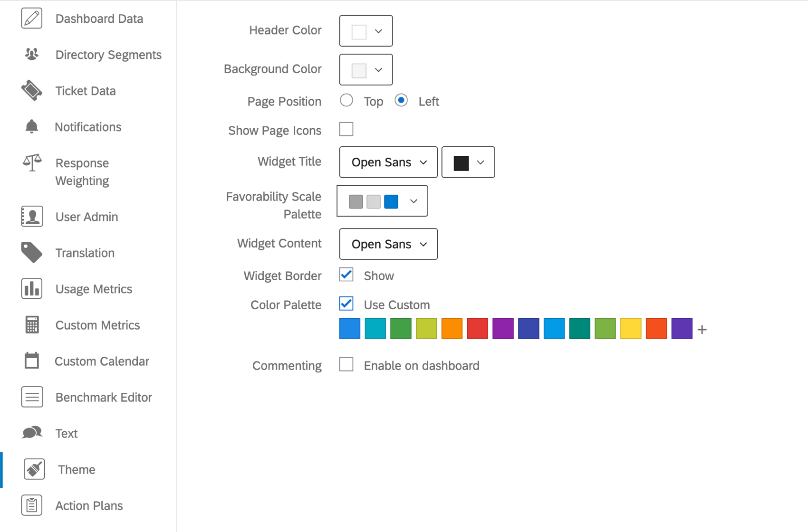Click the Response Weighting scales icon

tap(32, 163)
